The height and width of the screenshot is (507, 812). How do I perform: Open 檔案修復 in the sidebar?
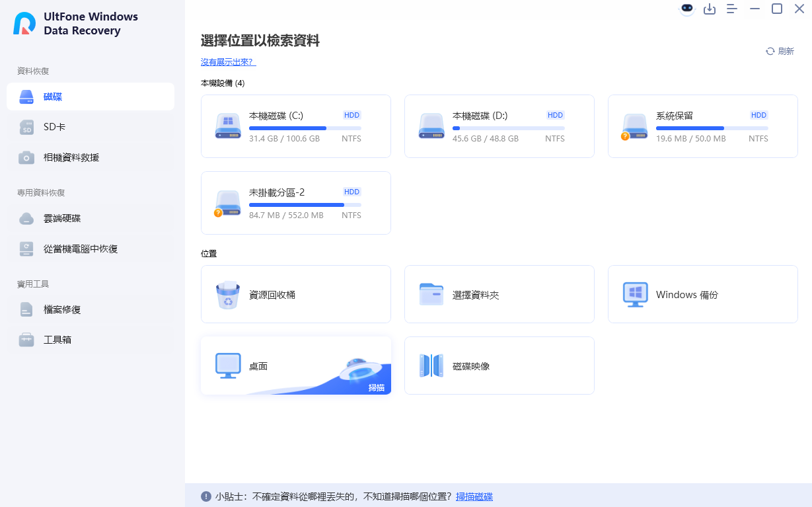pyautogui.click(x=91, y=309)
